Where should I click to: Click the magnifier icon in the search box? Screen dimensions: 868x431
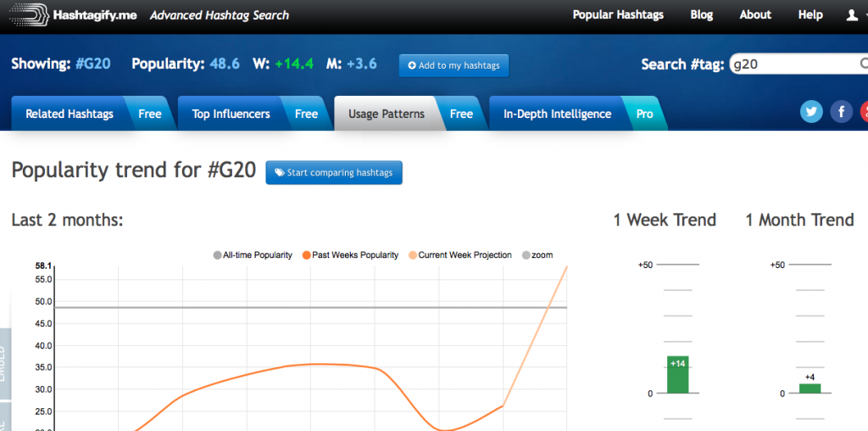point(863,64)
